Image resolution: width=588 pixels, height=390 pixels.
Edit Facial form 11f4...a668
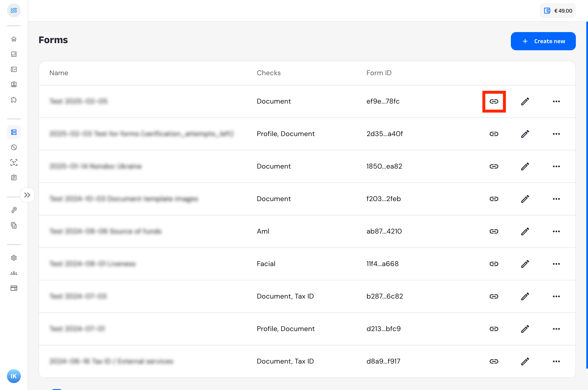(525, 264)
